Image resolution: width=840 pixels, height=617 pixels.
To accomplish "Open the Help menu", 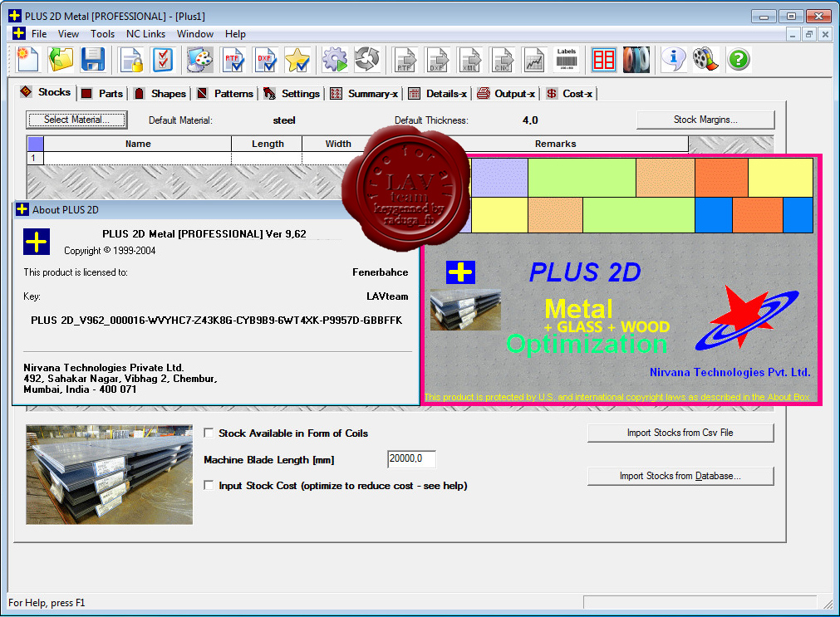I will coord(235,34).
